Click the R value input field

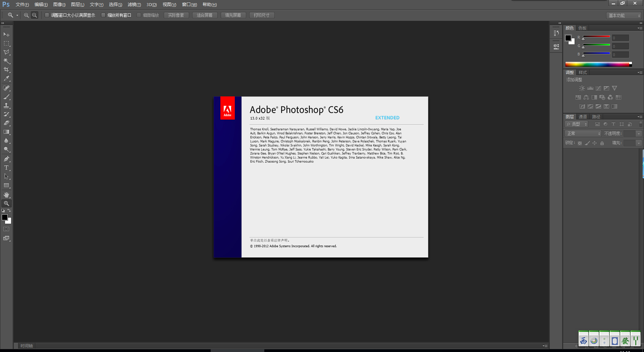point(620,38)
